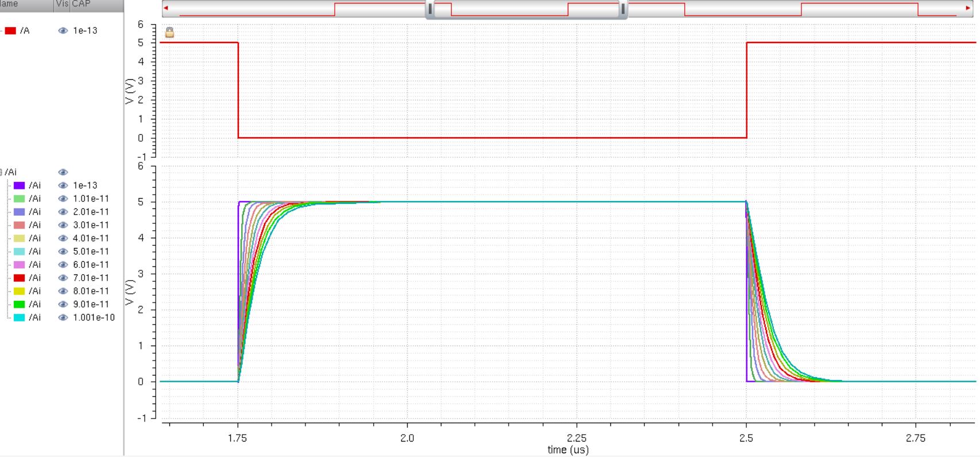Click the right arrow of the zoom scrollbar

[x=968, y=8]
